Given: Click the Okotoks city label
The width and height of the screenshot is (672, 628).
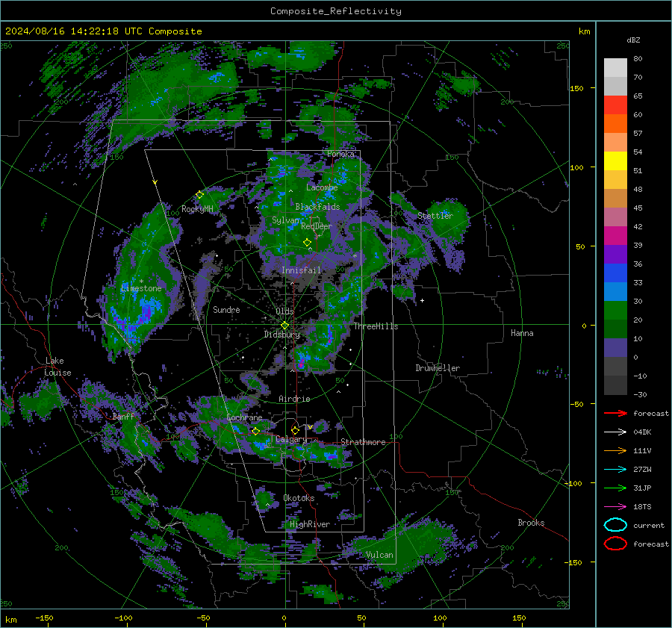Looking at the screenshot, I should coord(299,498).
